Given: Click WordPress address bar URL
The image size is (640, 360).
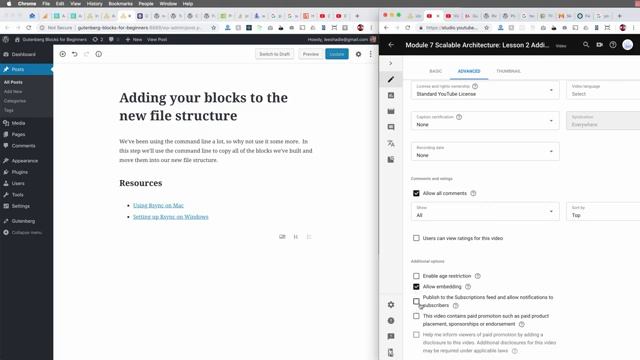Looking at the screenshot, I should click(x=141, y=28).
